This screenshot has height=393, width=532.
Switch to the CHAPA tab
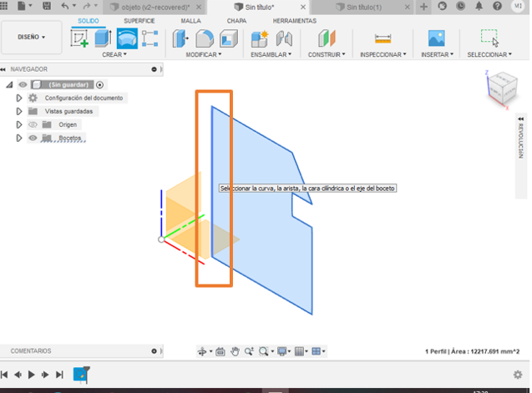pyautogui.click(x=236, y=21)
